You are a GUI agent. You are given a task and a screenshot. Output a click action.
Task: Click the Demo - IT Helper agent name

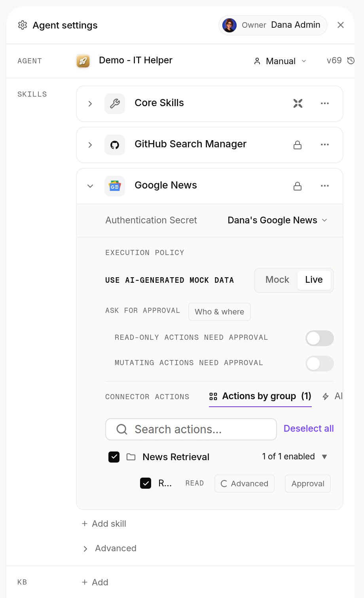tap(136, 60)
